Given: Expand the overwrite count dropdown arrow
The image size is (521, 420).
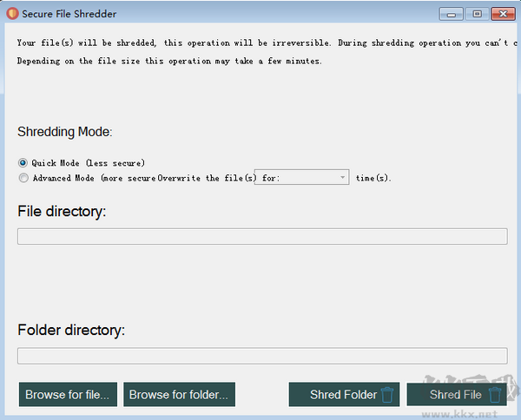Looking at the screenshot, I should coord(343,177).
